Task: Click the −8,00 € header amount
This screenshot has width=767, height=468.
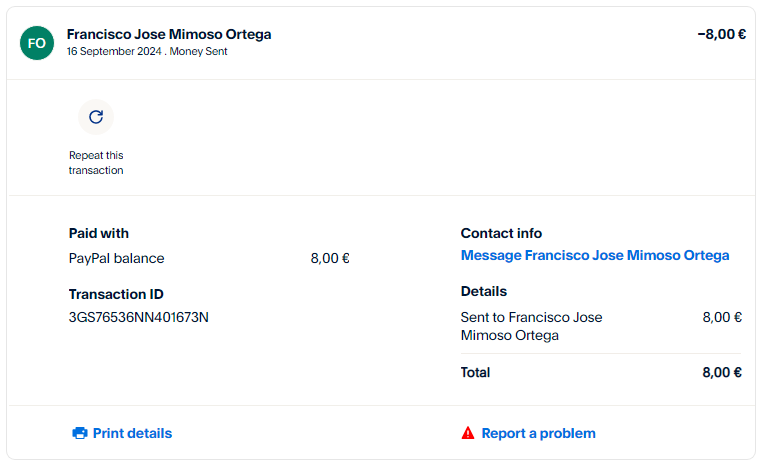Action: (721, 34)
